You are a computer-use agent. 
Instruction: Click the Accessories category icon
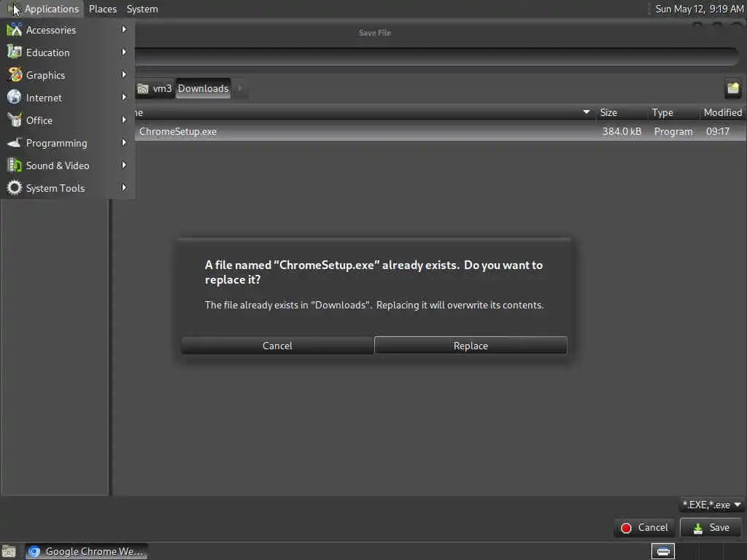[15, 29]
